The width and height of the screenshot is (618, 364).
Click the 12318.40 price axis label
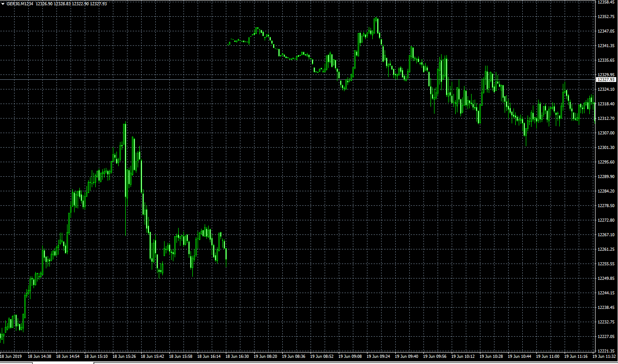pos(607,104)
